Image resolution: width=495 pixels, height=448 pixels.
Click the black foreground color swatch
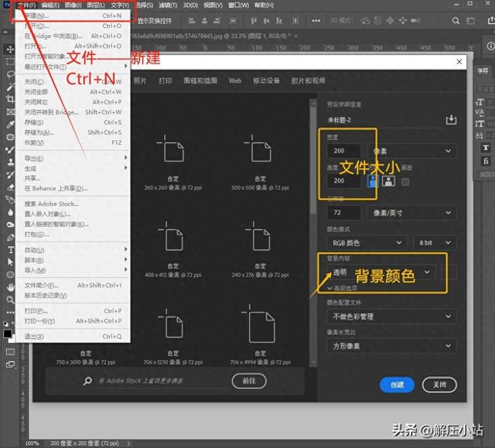[x=7, y=333]
